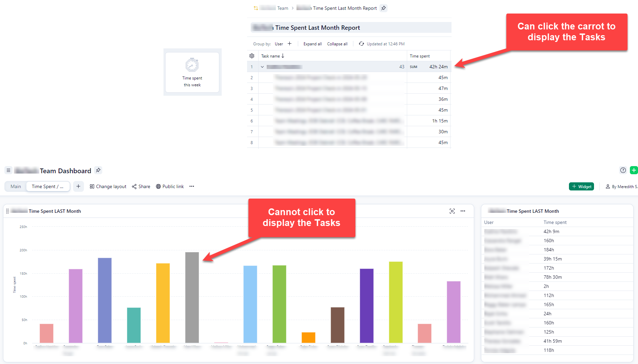638x364 pixels.
Task: Switch to the Main tab
Action: [16, 186]
